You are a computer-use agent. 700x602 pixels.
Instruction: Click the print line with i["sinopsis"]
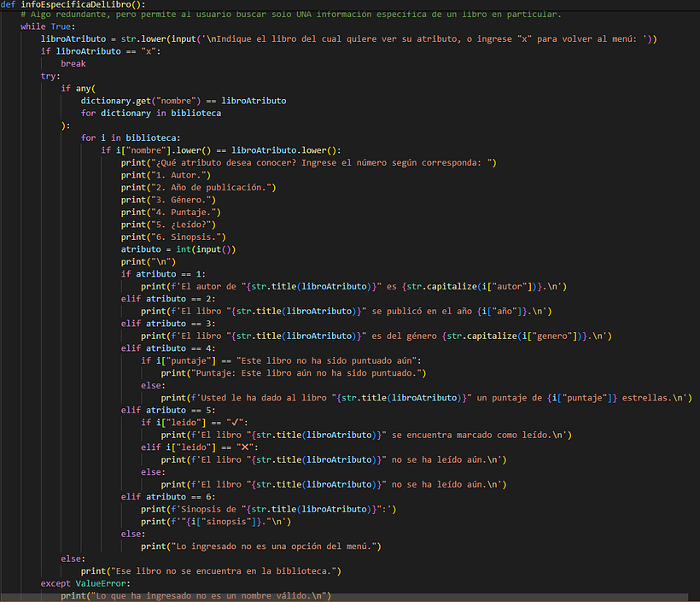click(216, 522)
